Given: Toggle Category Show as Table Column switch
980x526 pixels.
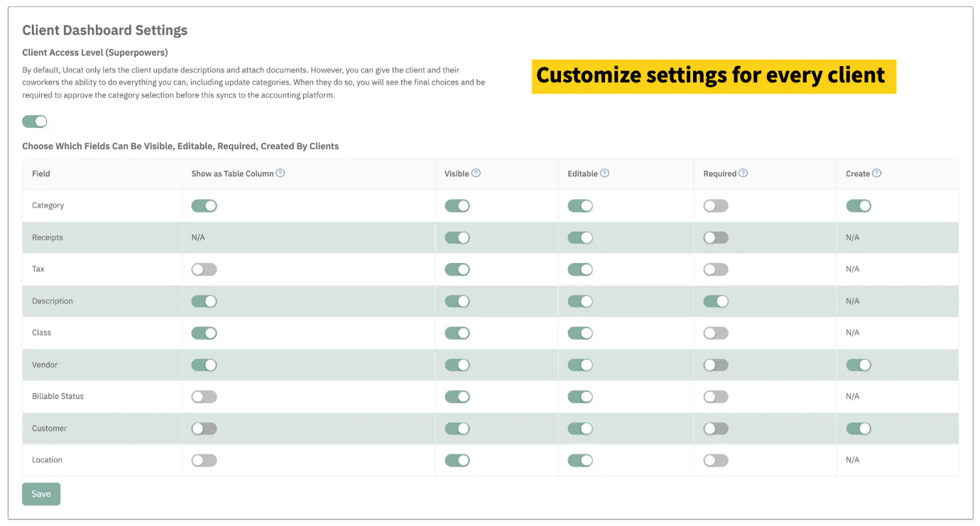Looking at the screenshot, I should 204,205.
